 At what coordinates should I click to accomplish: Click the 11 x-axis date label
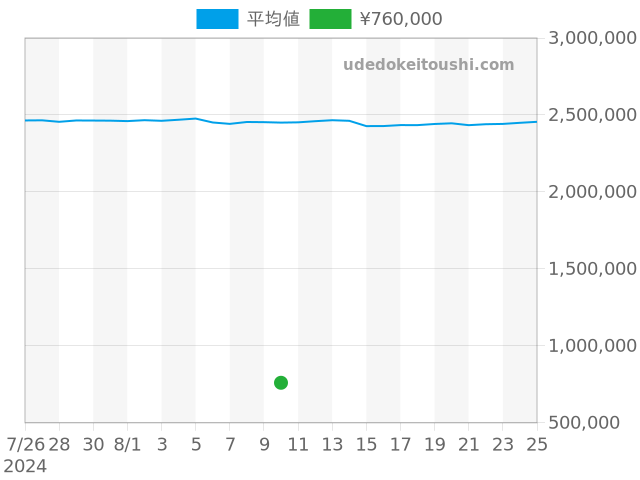pos(298,444)
